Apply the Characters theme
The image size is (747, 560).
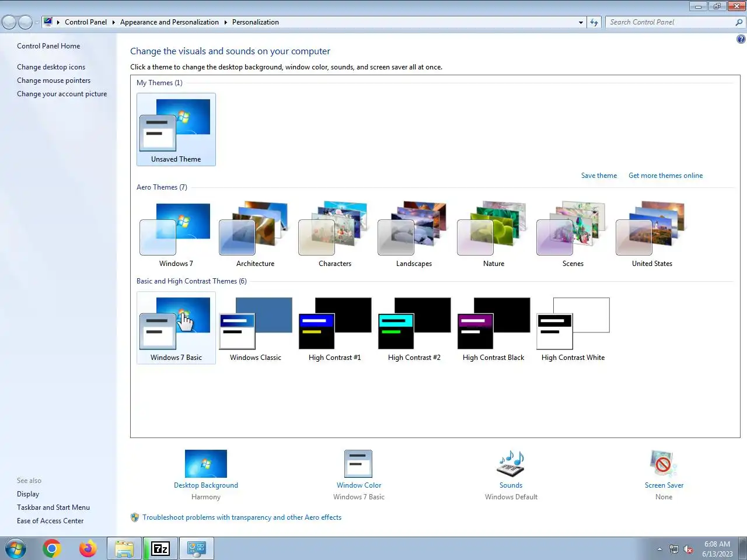(x=334, y=235)
